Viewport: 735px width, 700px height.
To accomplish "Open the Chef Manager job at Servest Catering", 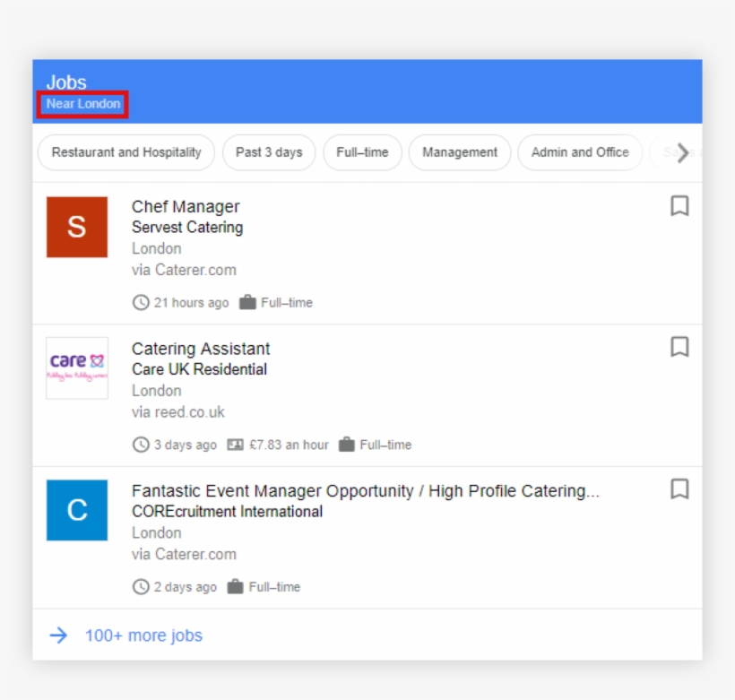I will pyautogui.click(x=186, y=206).
